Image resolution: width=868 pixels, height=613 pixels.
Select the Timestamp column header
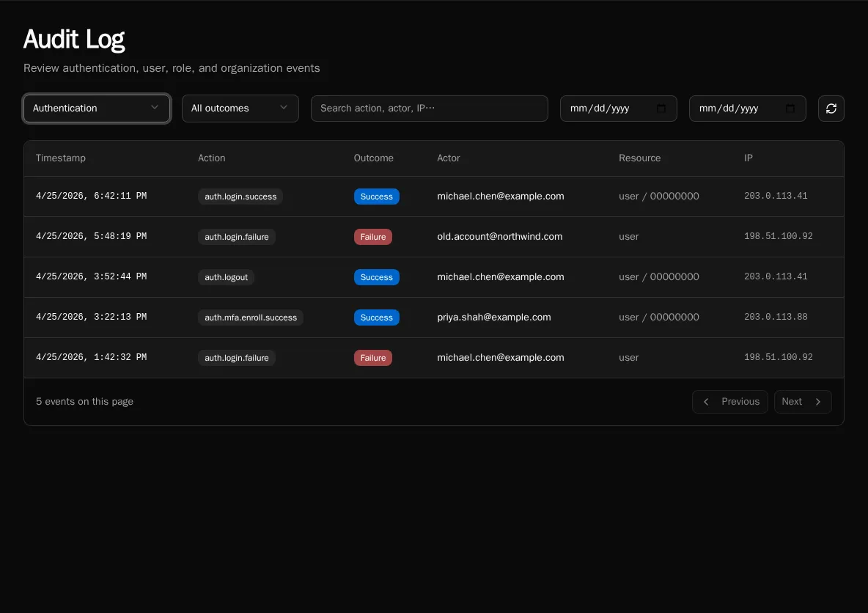pyautogui.click(x=61, y=158)
